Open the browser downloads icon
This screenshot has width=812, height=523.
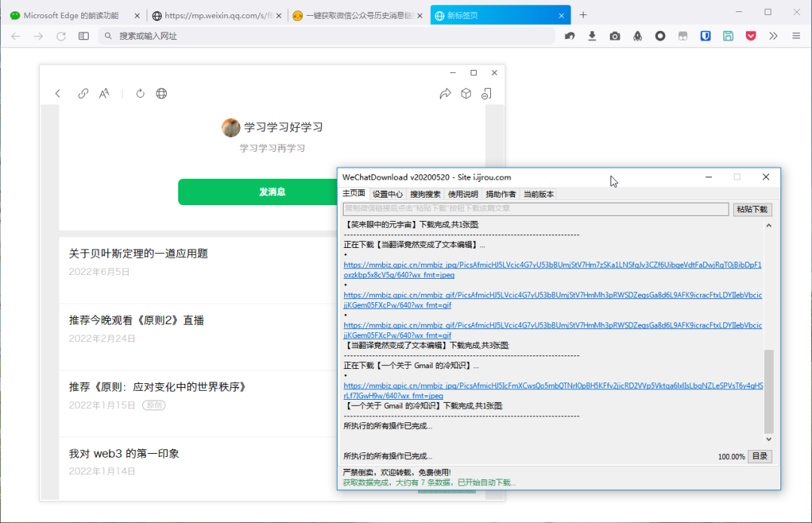point(592,36)
